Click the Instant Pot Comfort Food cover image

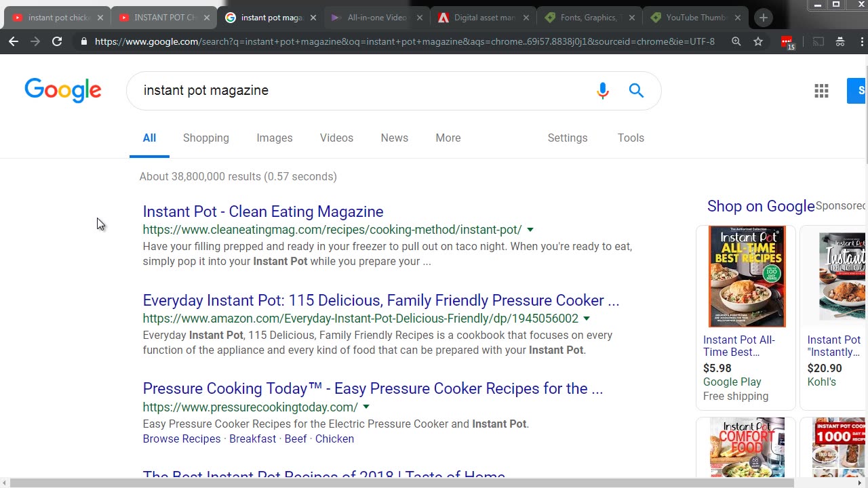tap(747, 448)
